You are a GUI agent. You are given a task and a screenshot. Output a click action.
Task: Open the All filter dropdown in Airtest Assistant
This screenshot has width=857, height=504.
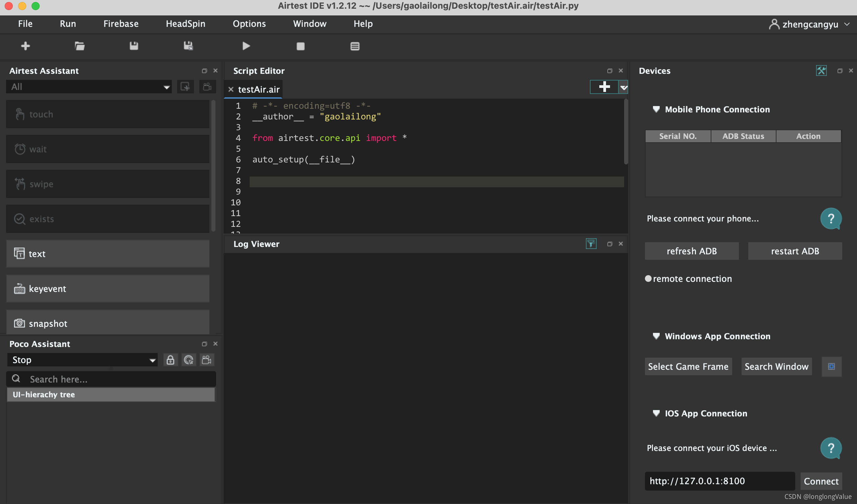tap(89, 87)
